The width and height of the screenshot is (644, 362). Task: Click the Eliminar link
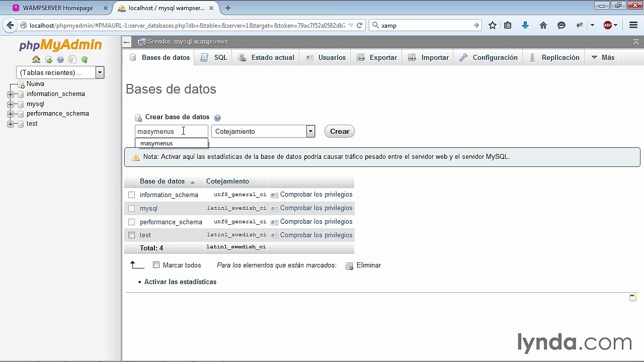pos(369,265)
